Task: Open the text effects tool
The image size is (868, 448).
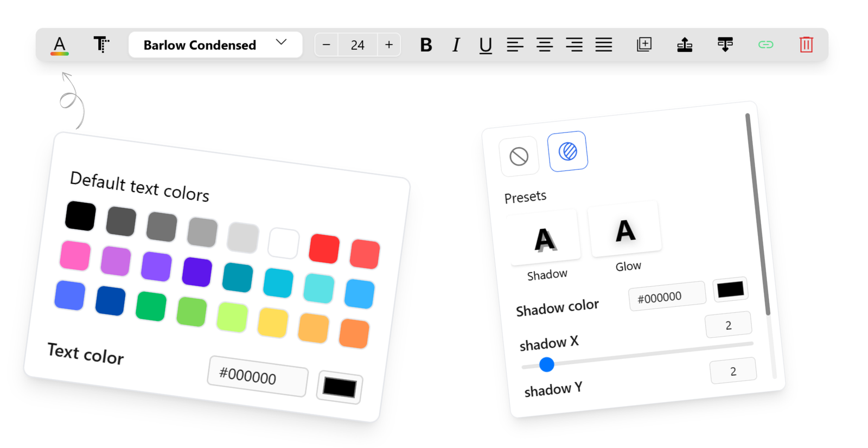Action: pyautogui.click(x=101, y=45)
